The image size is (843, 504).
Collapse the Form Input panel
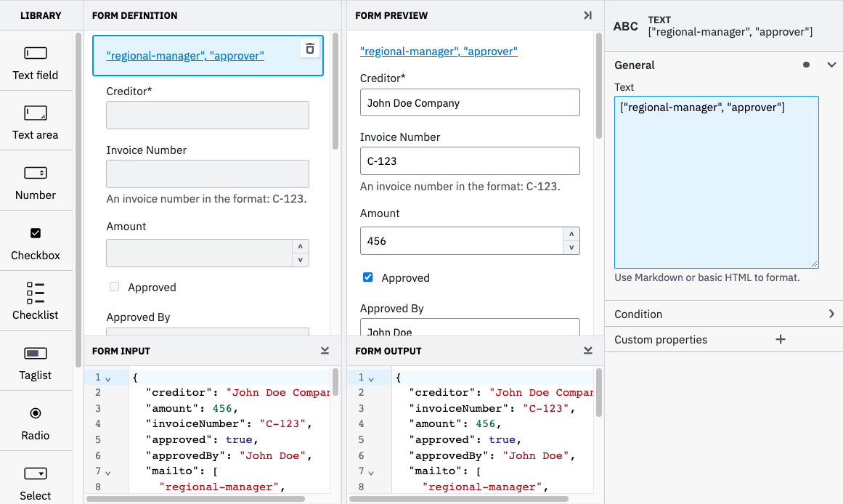[325, 350]
